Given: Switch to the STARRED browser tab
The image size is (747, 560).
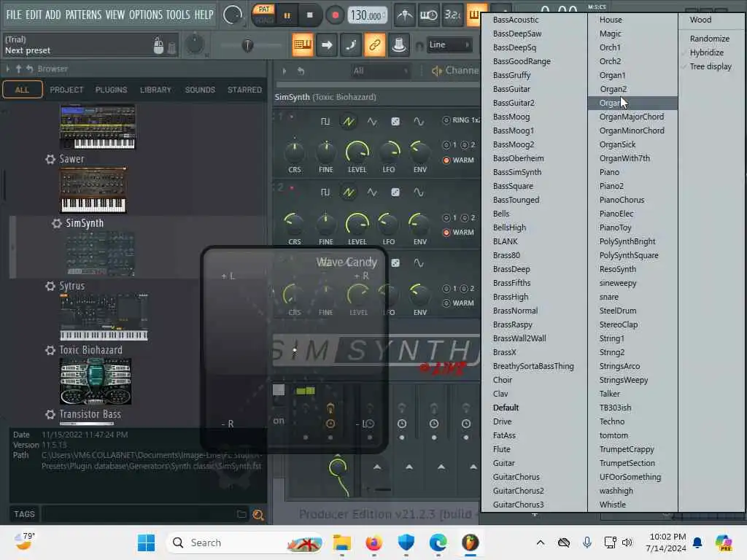Looking at the screenshot, I should click(244, 90).
